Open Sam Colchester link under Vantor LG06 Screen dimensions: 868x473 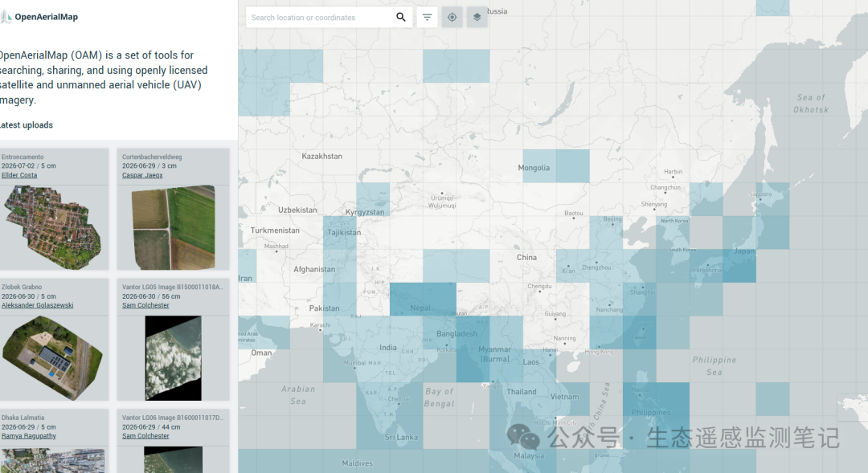point(145,436)
